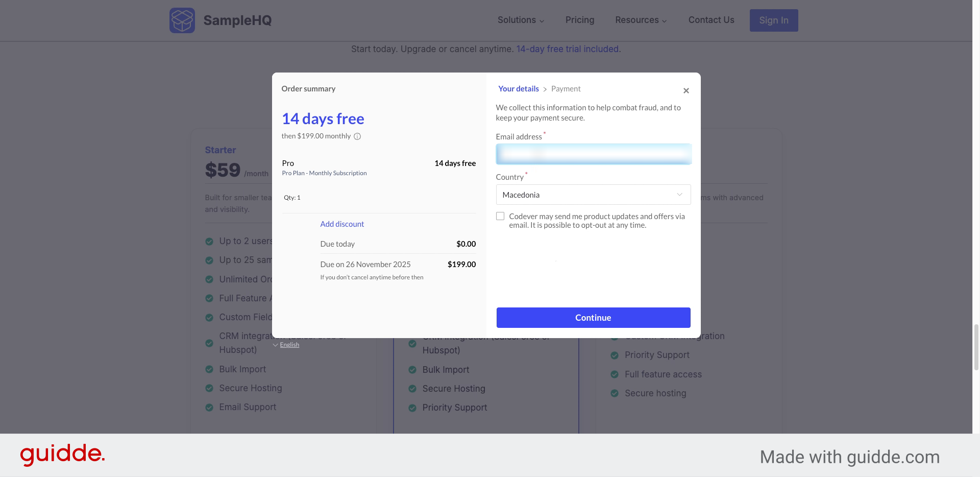The image size is (980, 477).
Task: Switch to the Payment step
Action: (566, 89)
